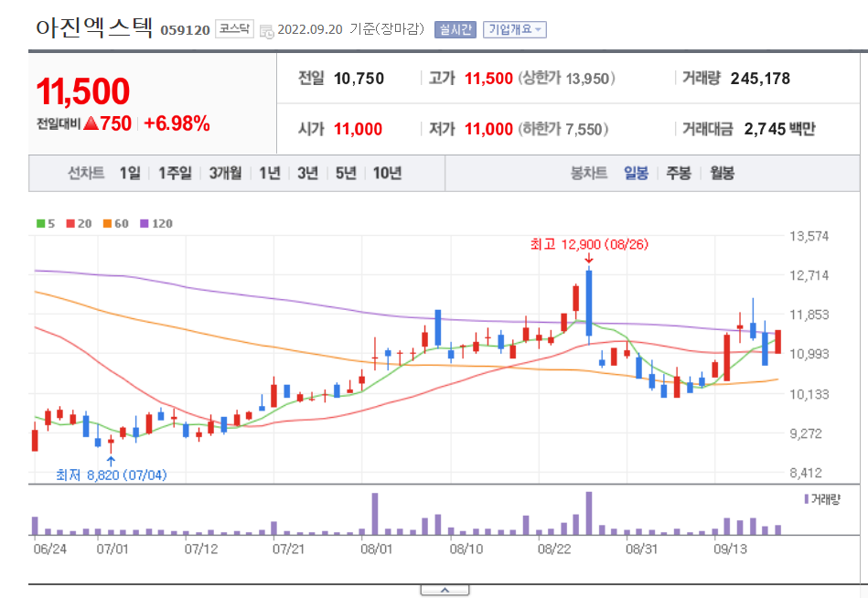Click the purple 120-day moving average swatch
The width and height of the screenshot is (868, 598).
(x=145, y=223)
